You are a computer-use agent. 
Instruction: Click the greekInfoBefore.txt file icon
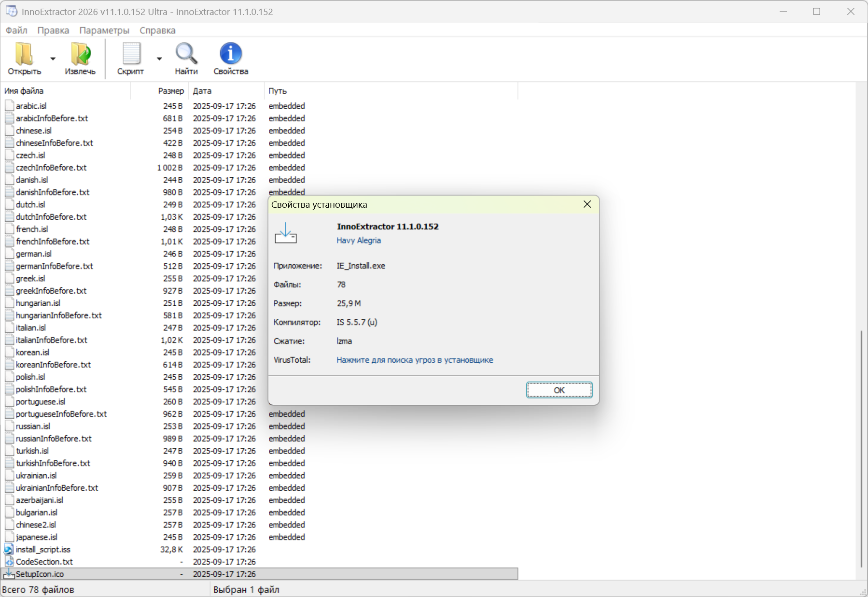point(9,290)
